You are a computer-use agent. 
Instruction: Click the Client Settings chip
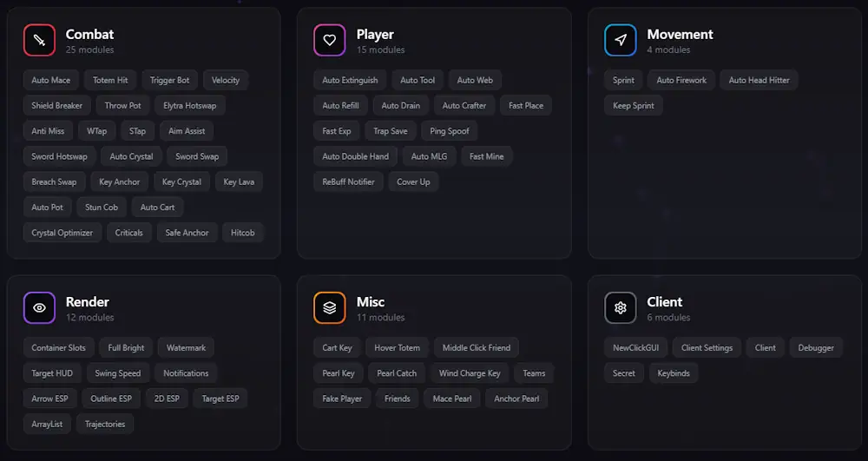coord(707,347)
